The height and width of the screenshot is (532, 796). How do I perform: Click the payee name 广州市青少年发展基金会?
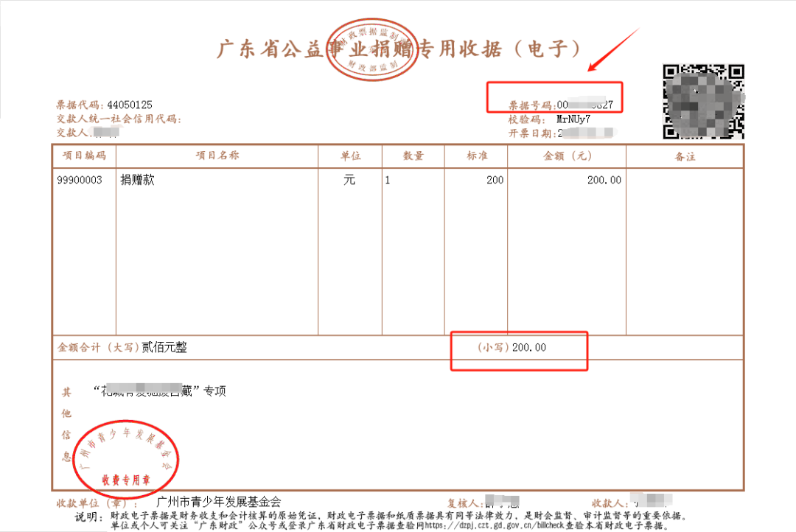[219, 502]
